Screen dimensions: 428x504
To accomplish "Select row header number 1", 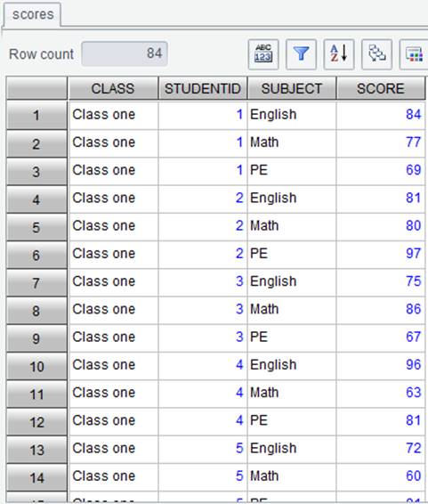I will click(x=36, y=115).
